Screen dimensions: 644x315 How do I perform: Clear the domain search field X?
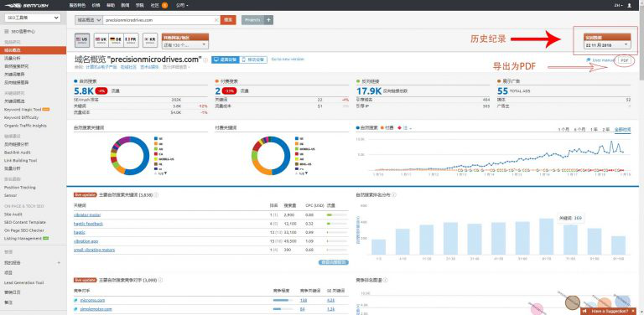(216, 20)
